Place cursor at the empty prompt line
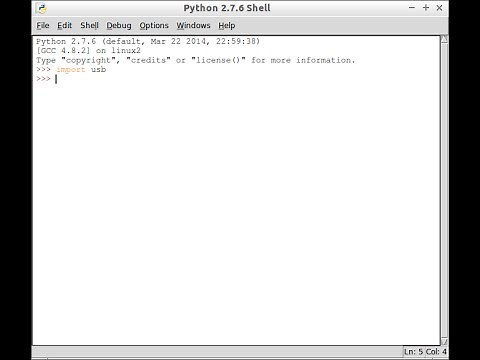Image resolution: width=480 pixels, height=360 pixels. [56, 79]
